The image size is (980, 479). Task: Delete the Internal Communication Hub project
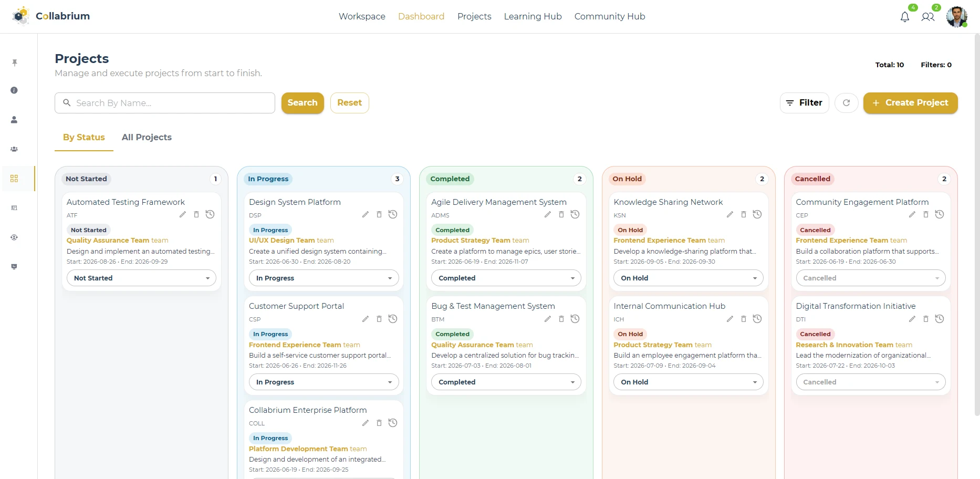point(743,319)
